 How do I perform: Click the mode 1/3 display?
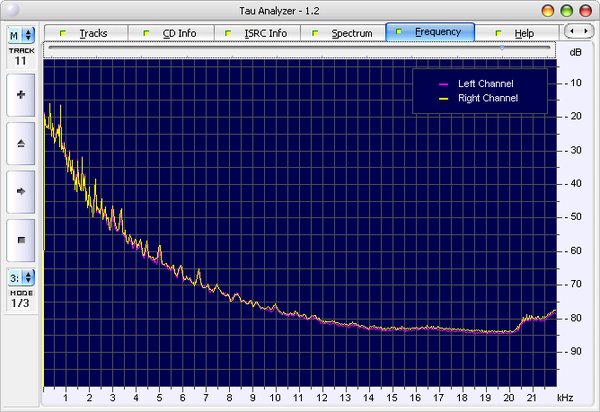20,303
